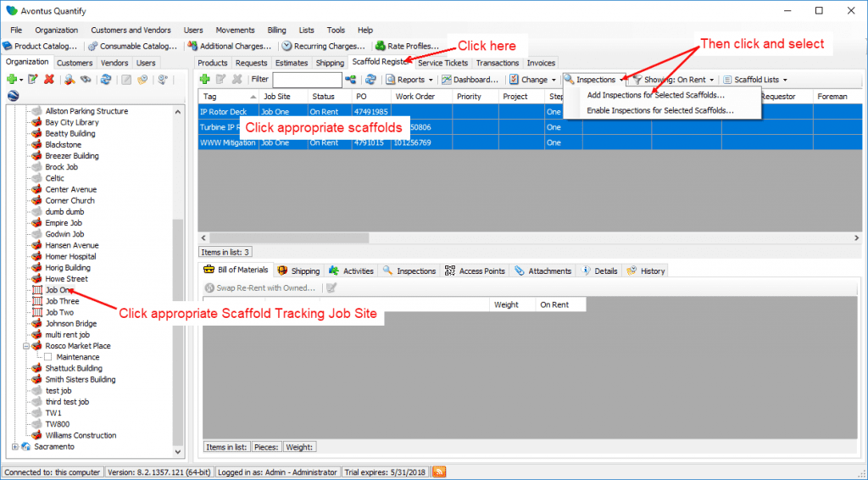Click refresh icon in Organization toolbar
Image resolution: width=868 pixels, height=480 pixels.
click(105, 80)
